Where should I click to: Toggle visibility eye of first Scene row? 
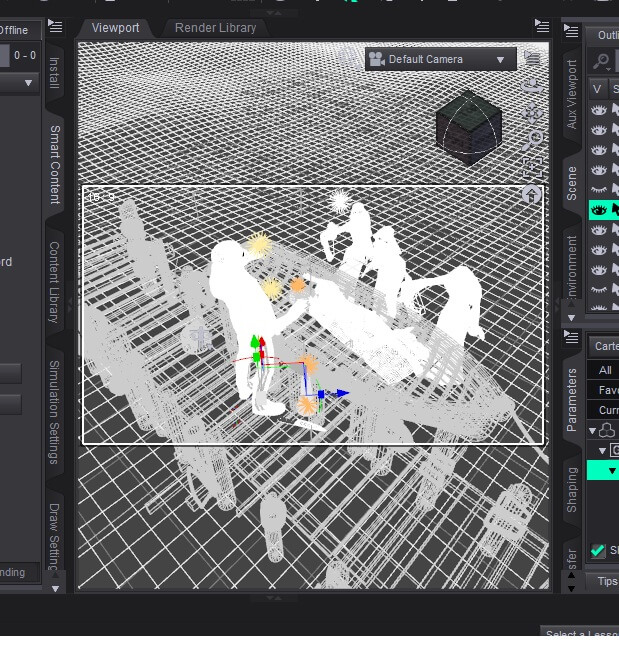tap(599, 110)
